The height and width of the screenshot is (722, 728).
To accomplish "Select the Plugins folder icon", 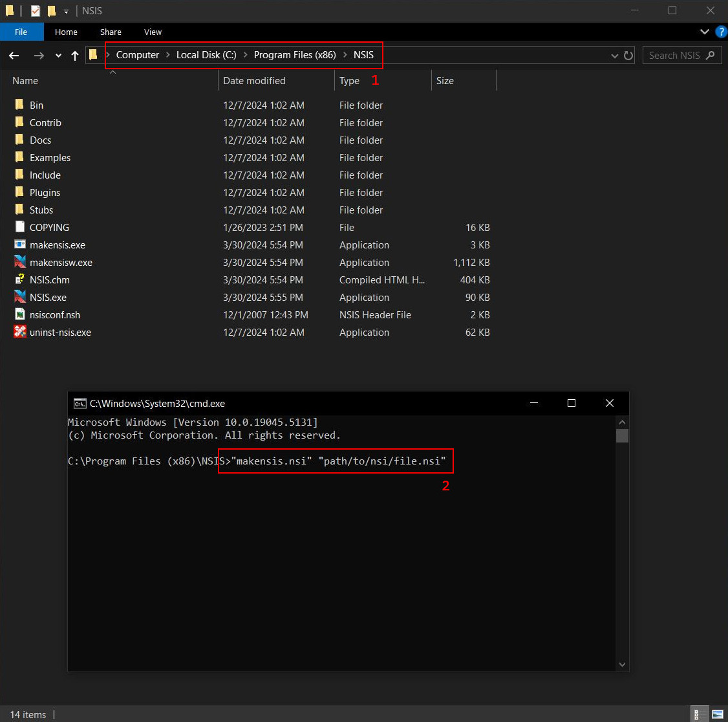I will [19, 192].
